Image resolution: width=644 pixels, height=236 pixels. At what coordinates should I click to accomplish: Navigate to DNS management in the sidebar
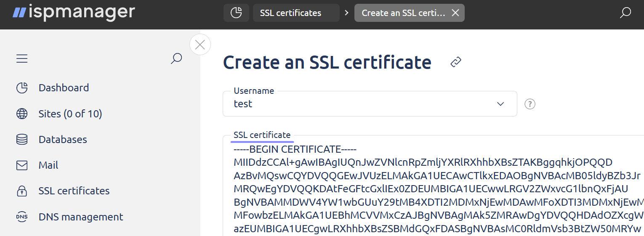(x=81, y=217)
